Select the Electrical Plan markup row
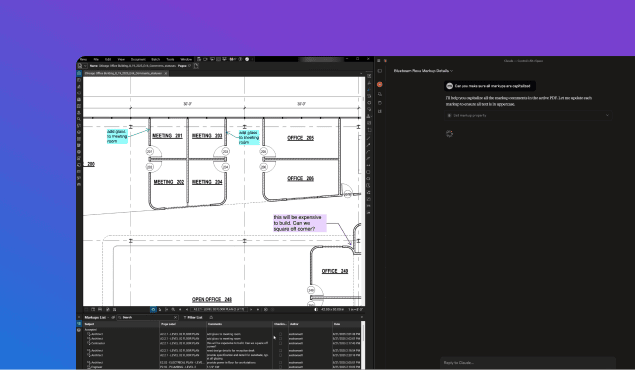Image resolution: width=635 pixels, height=370 pixels. pyautogui.click(x=222, y=363)
